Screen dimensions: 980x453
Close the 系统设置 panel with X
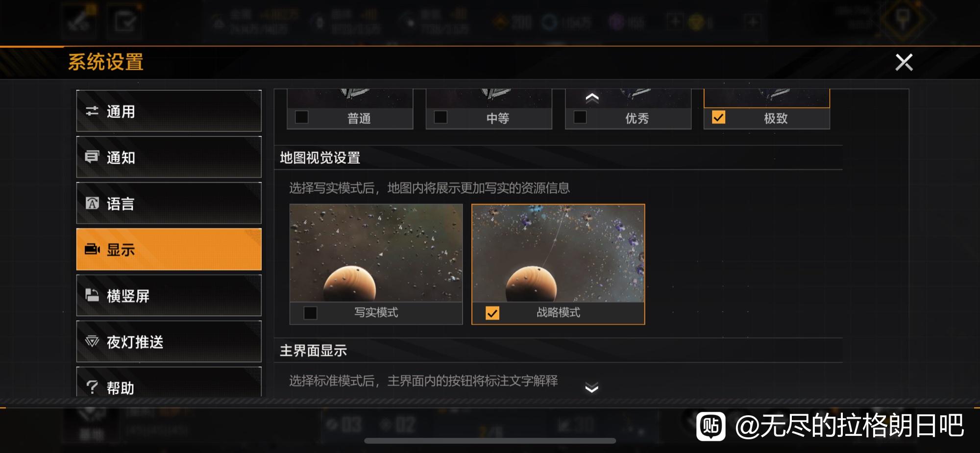click(904, 62)
